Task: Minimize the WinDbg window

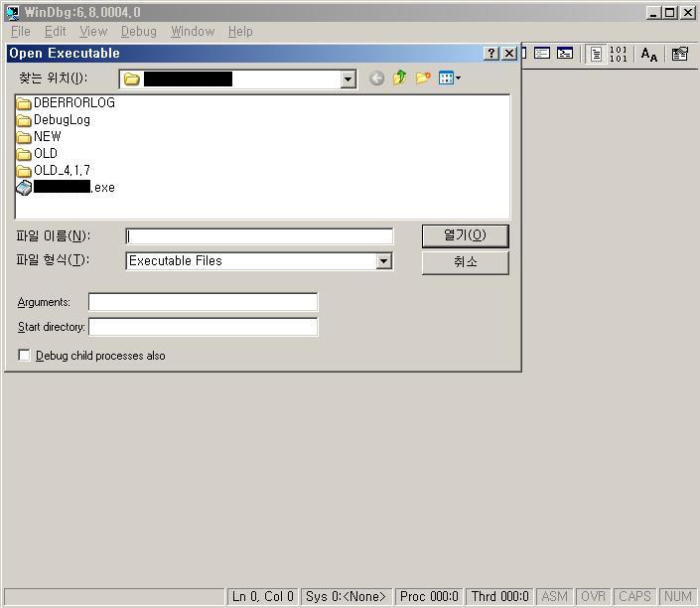Action: click(x=653, y=13)
